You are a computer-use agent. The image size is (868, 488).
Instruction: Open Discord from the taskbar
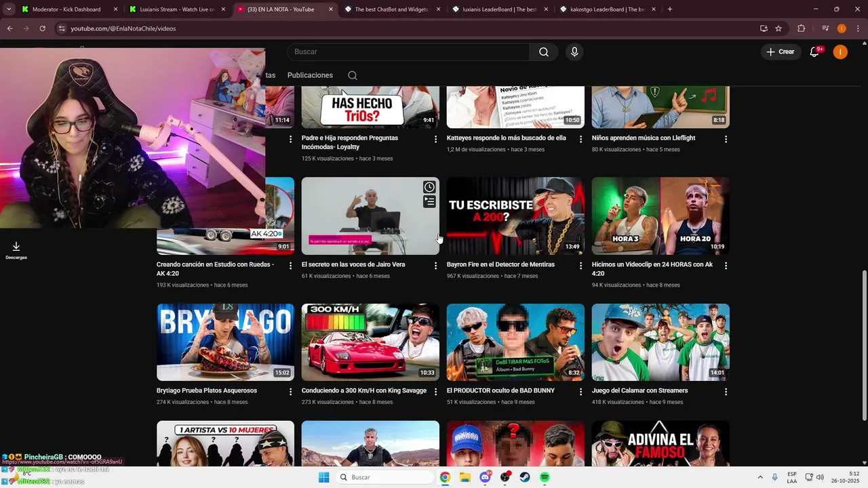(485, 477)
